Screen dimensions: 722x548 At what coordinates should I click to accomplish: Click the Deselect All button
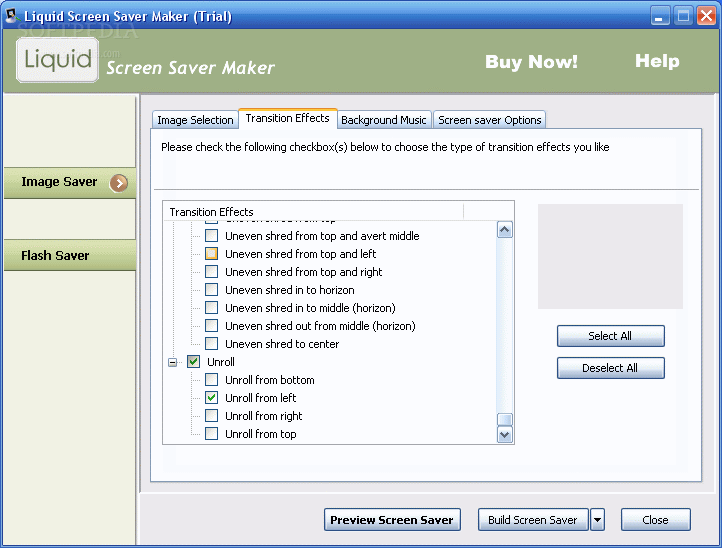(x=611, y=368)
